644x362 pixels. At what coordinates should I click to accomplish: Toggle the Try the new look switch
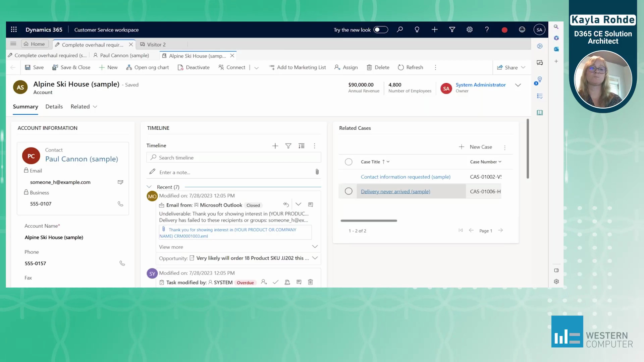pyautogui.click(x=381, y=29)
